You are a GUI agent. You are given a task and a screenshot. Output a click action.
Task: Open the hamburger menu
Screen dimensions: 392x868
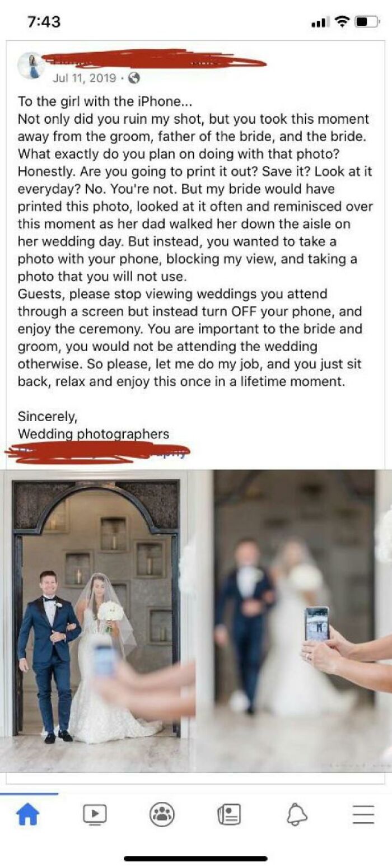click(363, 814)
